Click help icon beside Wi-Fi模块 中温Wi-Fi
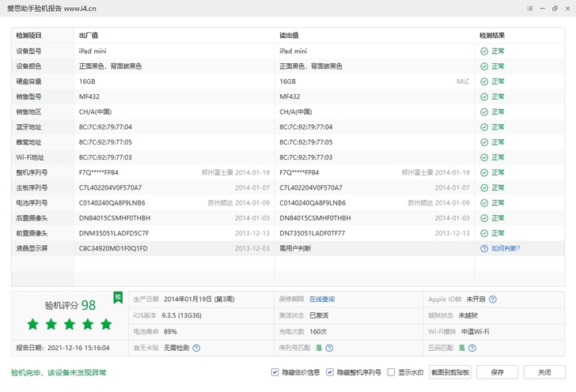 495,331
